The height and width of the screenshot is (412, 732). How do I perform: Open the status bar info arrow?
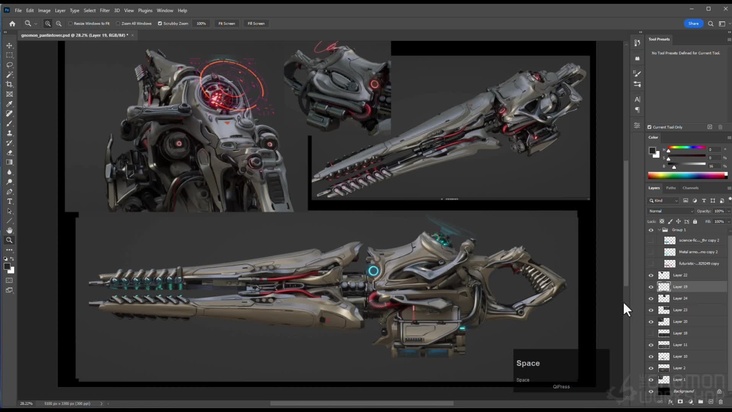(x=101, y=404)
